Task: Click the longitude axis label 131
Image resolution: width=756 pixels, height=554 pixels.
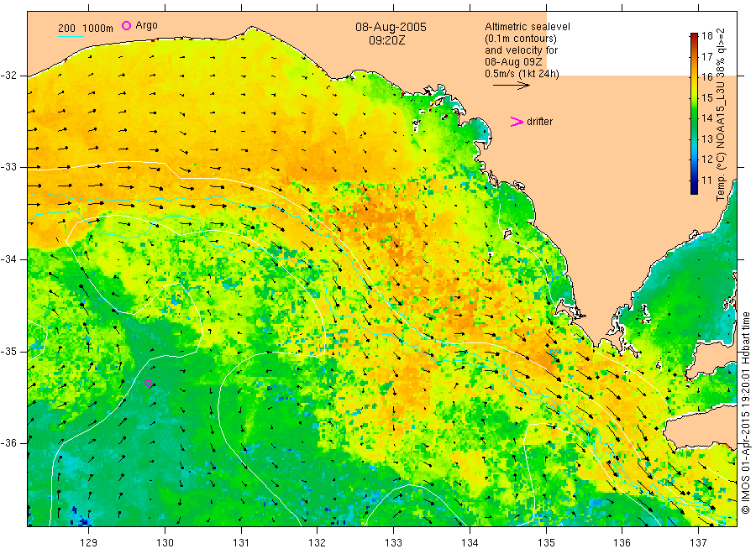Action: (241, 543)
